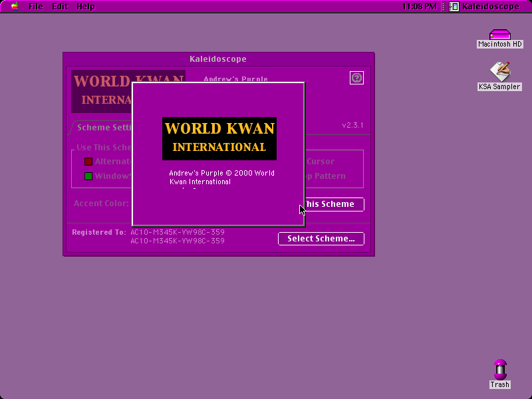Click the World Kwan International logo in splash
532x399 pixels.
point(219,138)
